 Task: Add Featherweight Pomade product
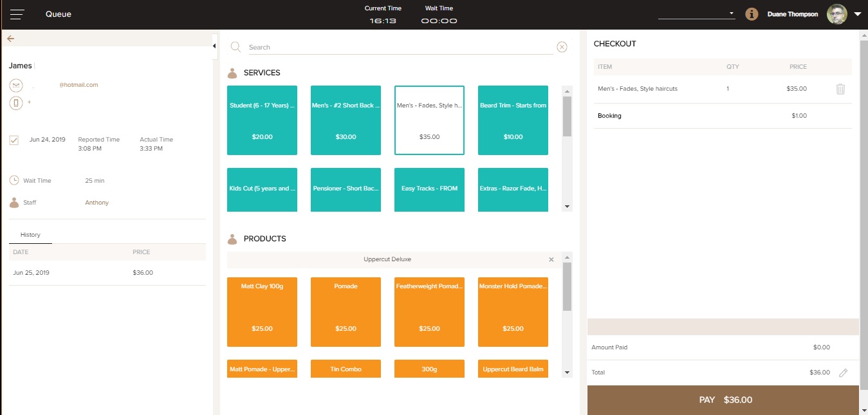click(429, 312)
